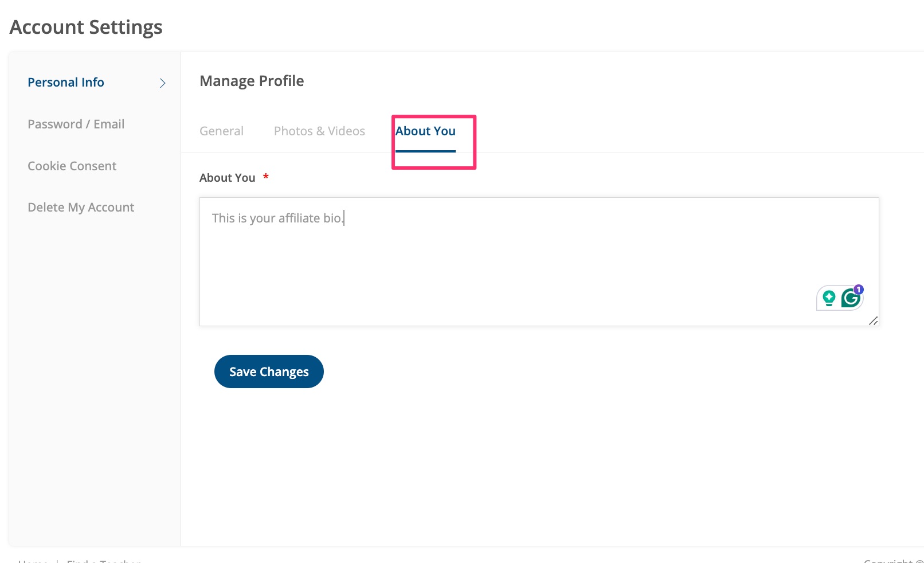Select the About You tab
The image size is (924, 563).
[x=425, y=131]
